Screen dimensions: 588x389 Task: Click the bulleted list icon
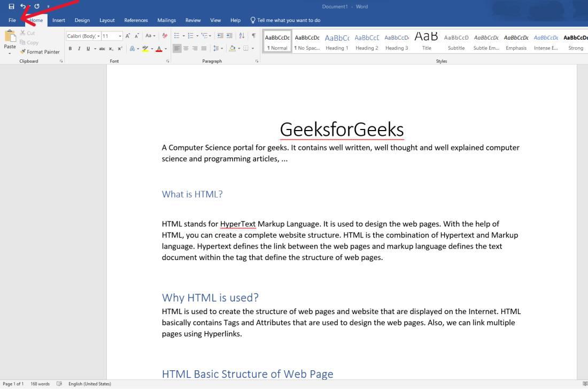click(x=177, y=36)
